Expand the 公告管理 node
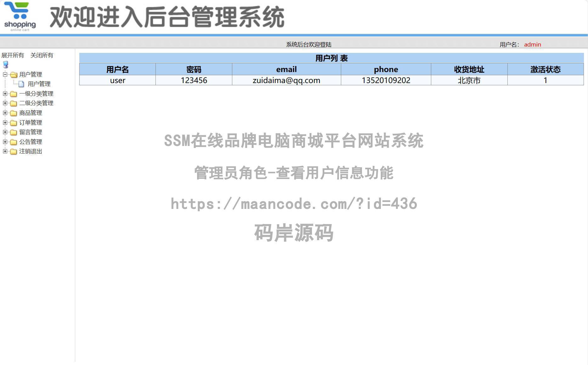 [5, 142]
